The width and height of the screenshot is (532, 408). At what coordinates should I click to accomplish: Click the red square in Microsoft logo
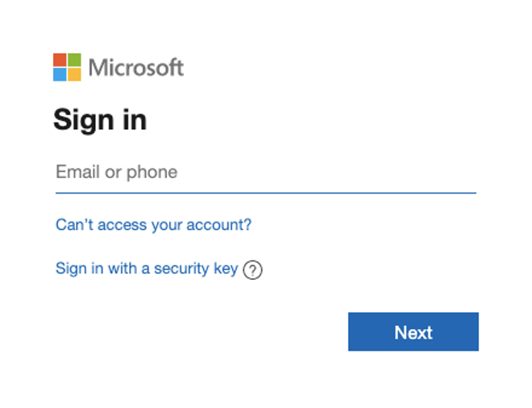60,60
